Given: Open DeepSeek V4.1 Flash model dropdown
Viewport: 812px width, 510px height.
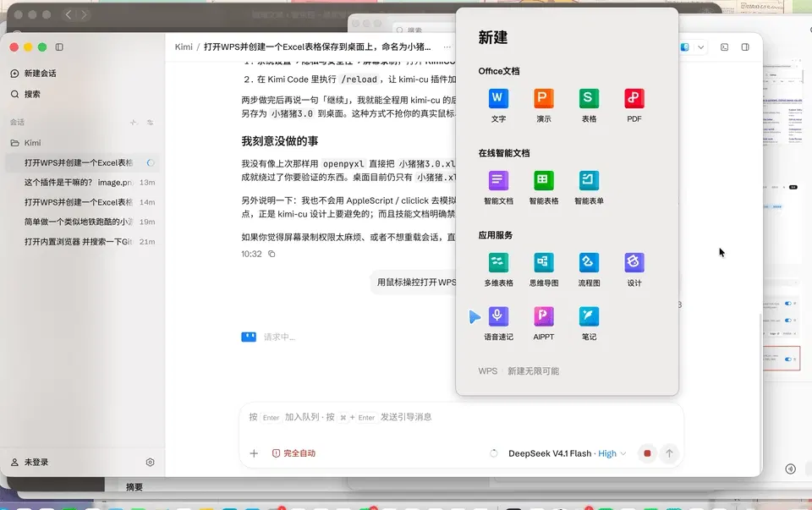Looking at the screenshot, I should click(567, 453).
